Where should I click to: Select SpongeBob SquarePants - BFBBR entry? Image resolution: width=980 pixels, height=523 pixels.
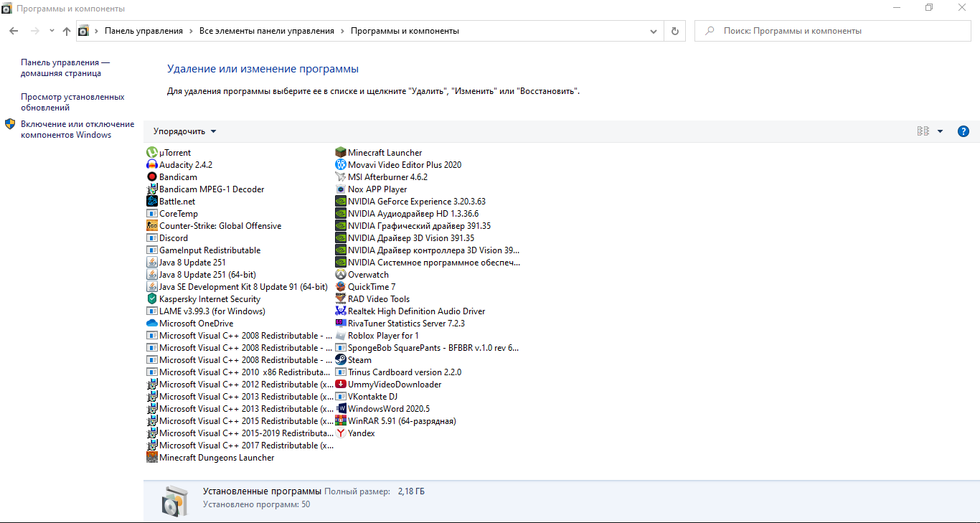tap(428, 347)
